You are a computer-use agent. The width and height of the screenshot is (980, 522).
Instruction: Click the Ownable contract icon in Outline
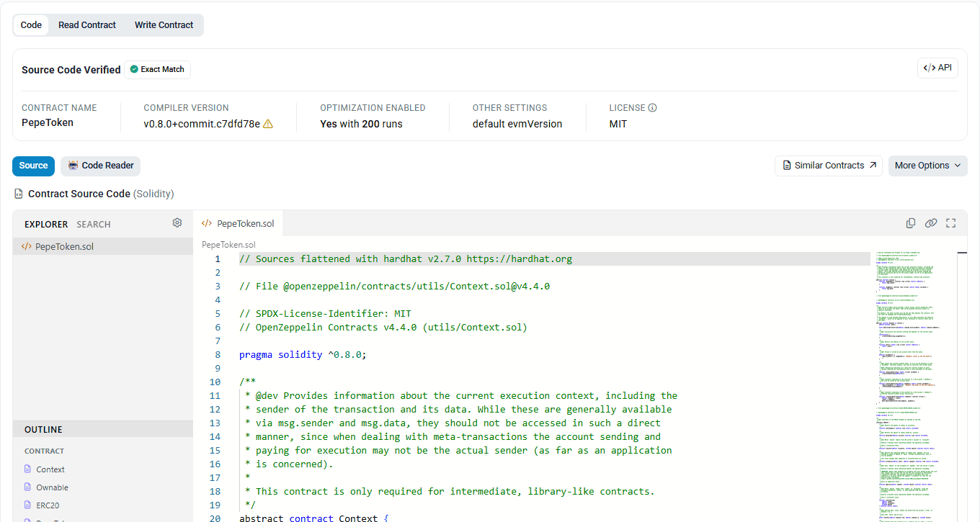pyautogui.click(x=28, y=487)
